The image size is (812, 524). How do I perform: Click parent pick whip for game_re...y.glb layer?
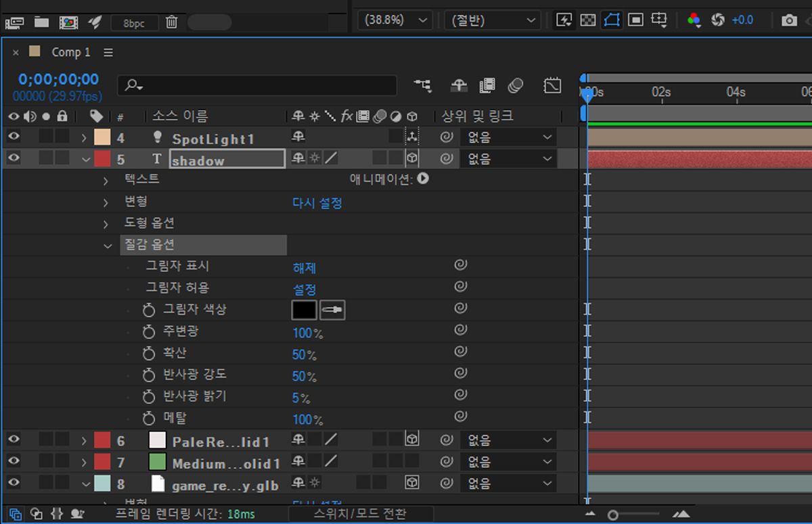(x=447, y=484)
